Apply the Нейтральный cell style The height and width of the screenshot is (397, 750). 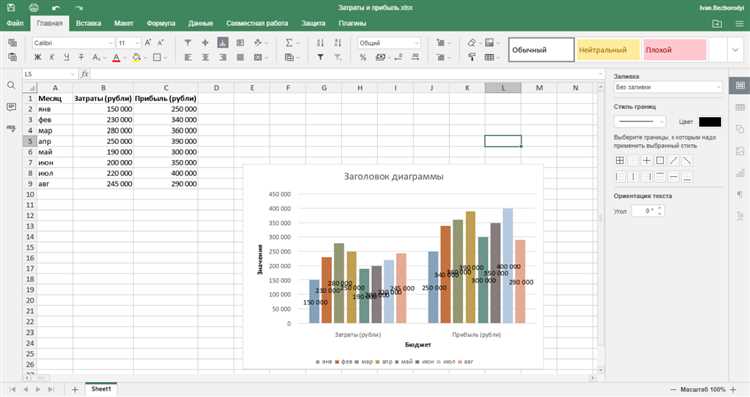click(608, 50)
